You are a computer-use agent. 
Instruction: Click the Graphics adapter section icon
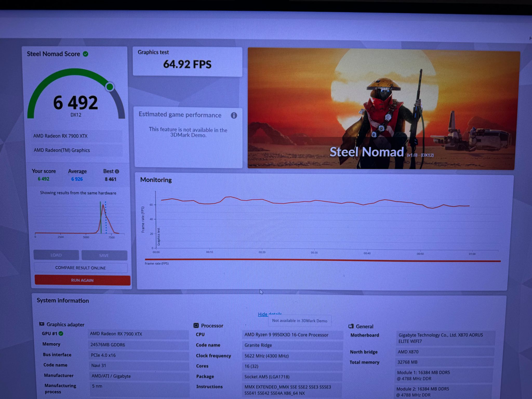[42, 324]
